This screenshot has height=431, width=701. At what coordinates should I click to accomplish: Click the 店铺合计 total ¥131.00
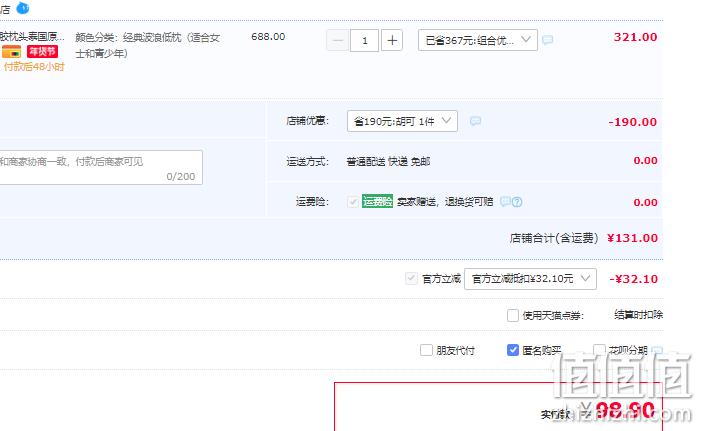click(632, 238)
